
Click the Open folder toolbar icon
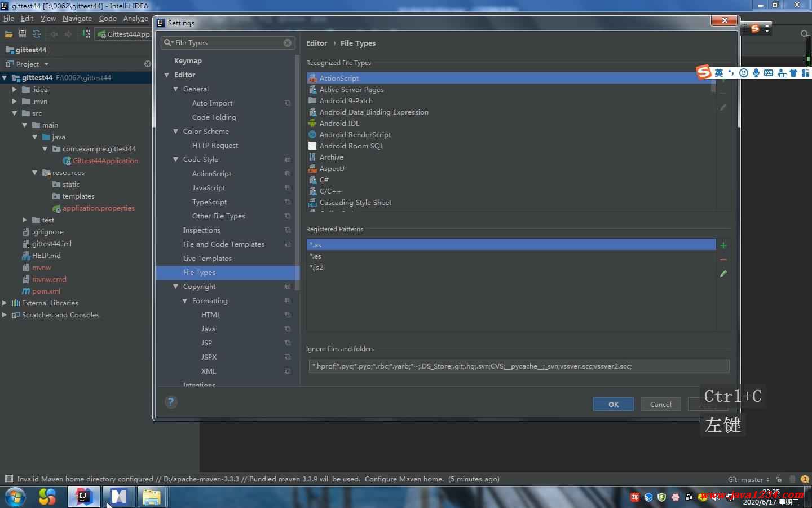(x=8, y=34)
